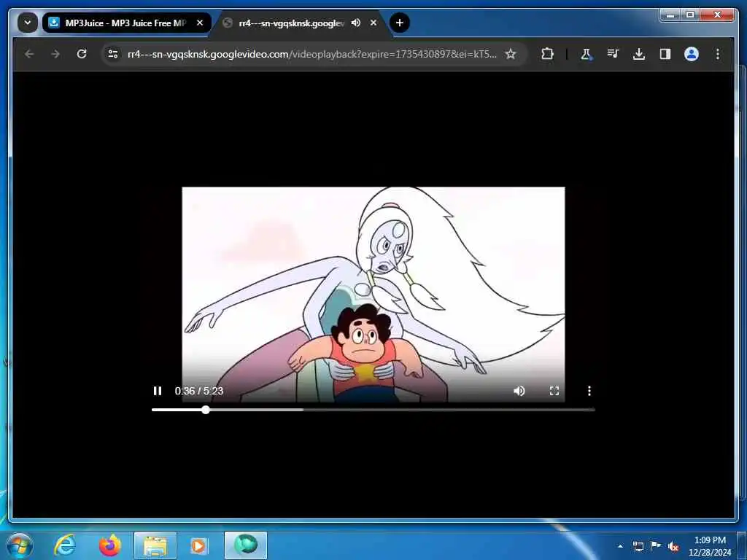This screenshot has width=747, height=560.
Task: Open a new browser tab
Action: click(x=400, y=23)
